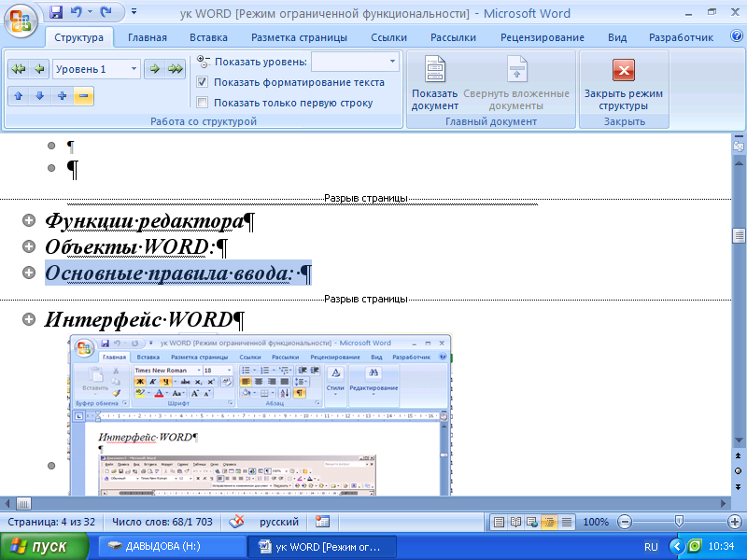The image size is (747, 560).
Task: Open the Вид tab
Action: coord(617,37)
